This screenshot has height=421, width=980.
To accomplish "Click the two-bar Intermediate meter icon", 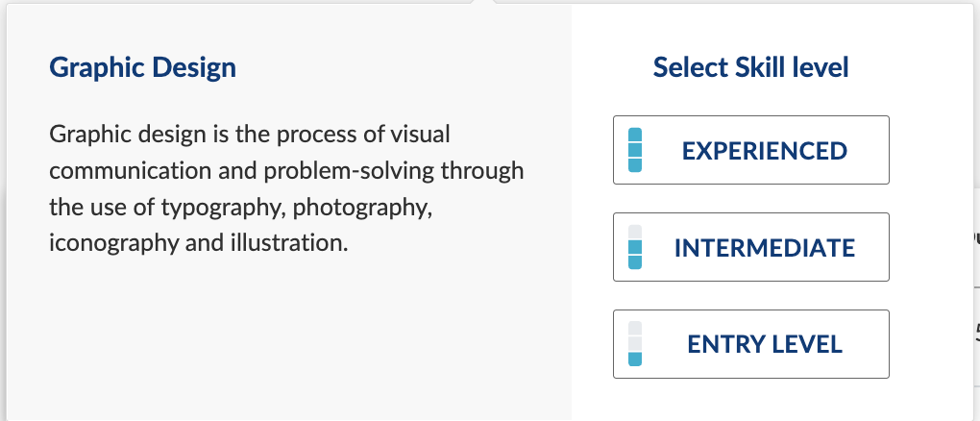I will pos(635,247).
